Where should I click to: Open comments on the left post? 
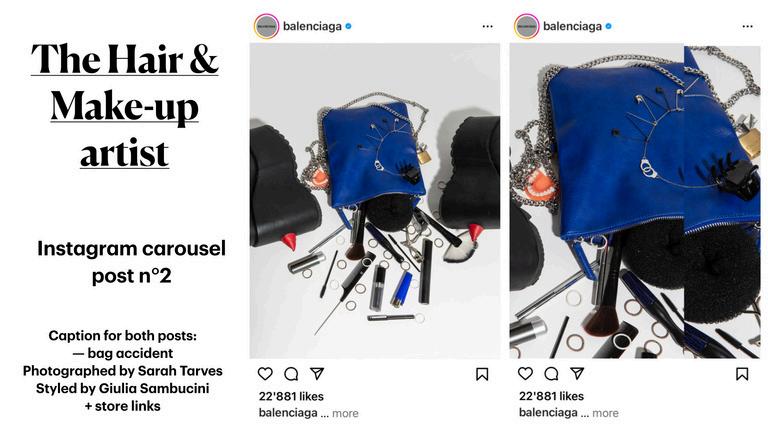[291, 374]
